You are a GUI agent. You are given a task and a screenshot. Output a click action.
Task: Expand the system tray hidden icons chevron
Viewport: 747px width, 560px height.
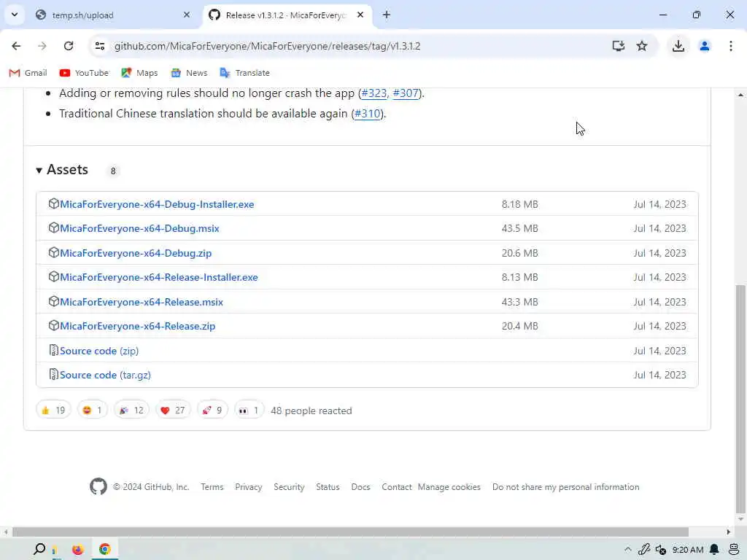coord(628,550)
